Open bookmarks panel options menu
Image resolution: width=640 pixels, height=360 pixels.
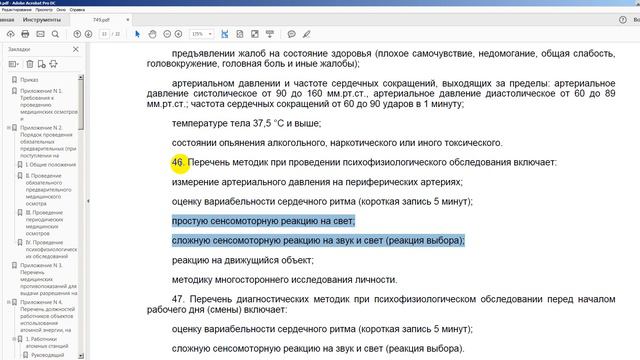13,64
